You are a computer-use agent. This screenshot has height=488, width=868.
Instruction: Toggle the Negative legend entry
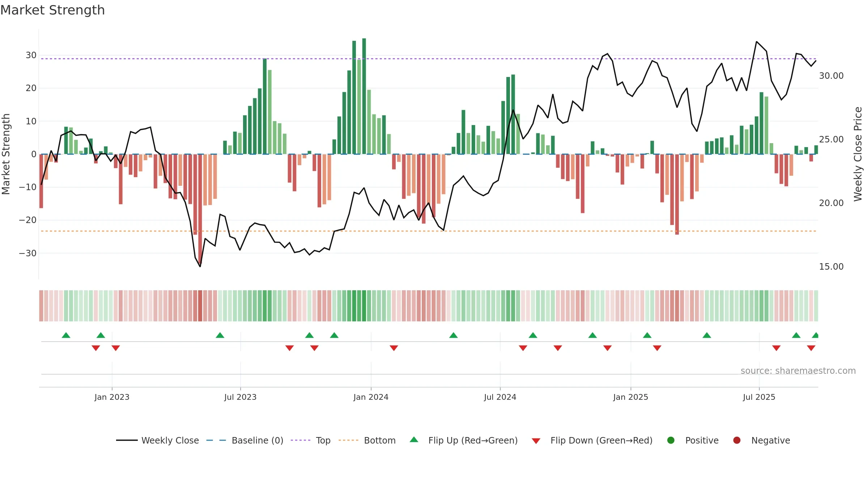pos(761,440)
